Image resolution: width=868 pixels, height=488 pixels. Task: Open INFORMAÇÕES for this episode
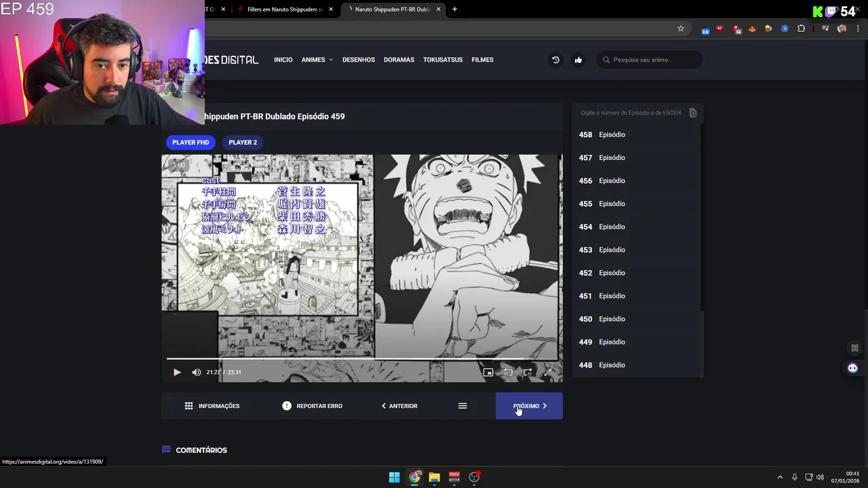tap(212, 406)
